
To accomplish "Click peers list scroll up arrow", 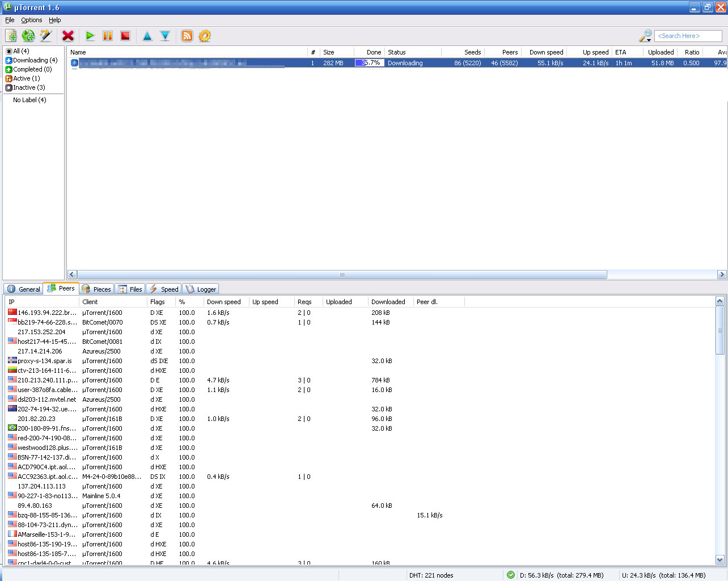I will click(719, 301).
